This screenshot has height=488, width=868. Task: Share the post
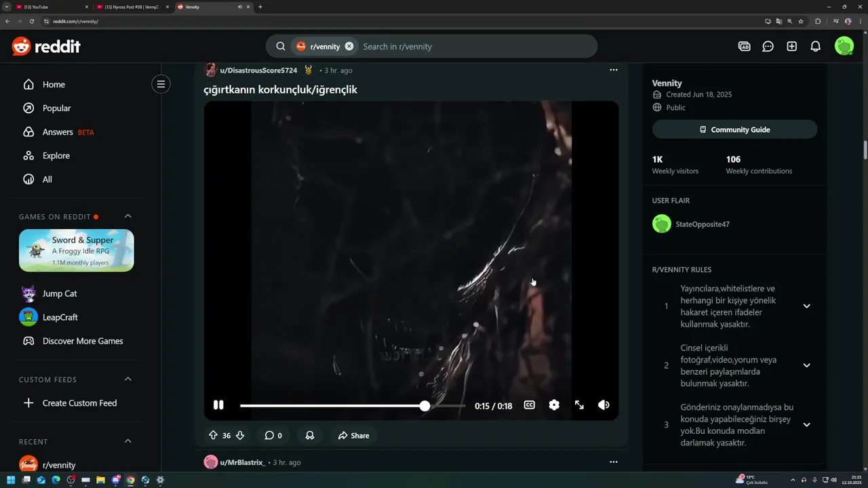(x=353, y=435)
